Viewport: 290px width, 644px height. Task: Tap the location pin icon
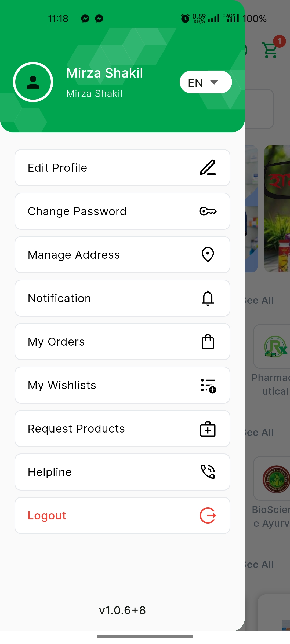click(208, 254)
